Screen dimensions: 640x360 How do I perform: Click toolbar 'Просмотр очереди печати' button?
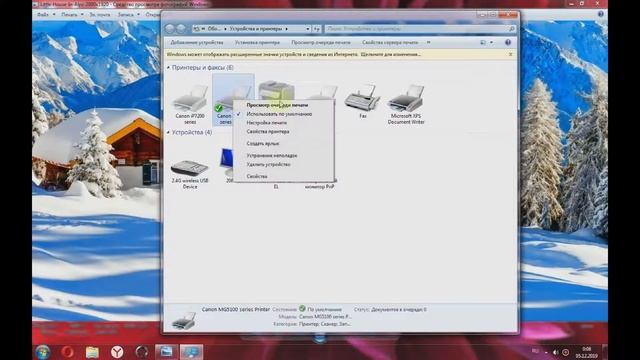pos(321,42)
